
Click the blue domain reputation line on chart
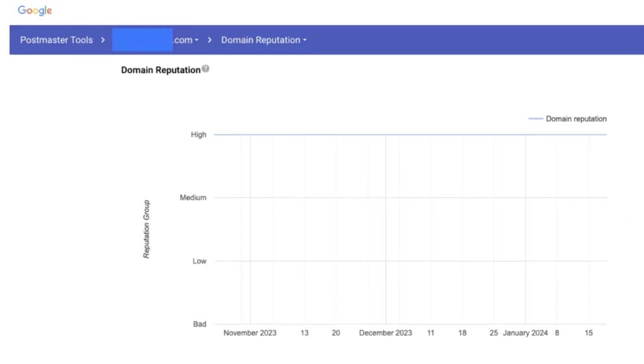point(410,135)
